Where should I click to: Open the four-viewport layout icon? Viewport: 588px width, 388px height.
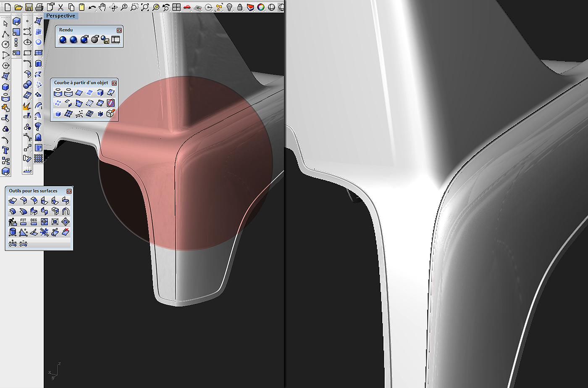click(x=176, y=7)
